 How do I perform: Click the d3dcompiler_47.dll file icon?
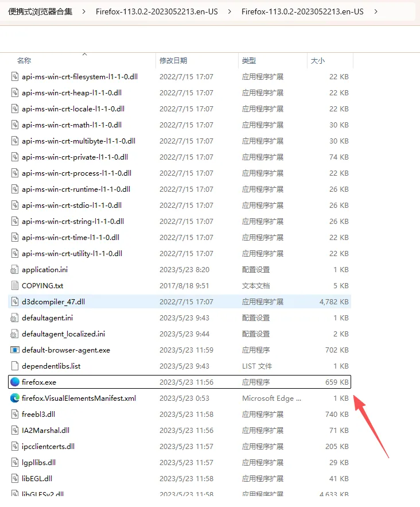(15, 301)
